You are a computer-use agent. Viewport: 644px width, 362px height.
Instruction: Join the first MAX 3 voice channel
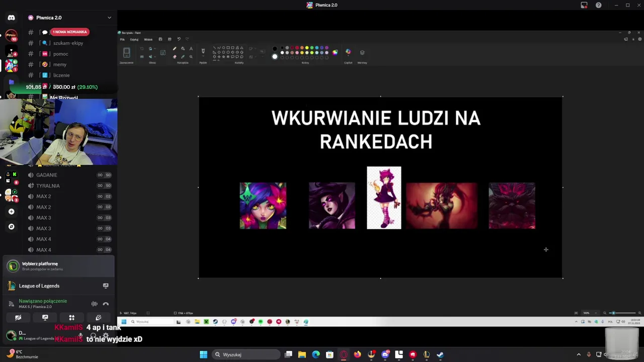click(x=43, y=218)
